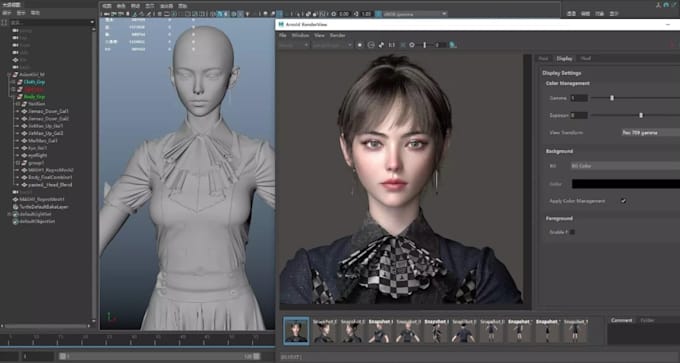Toggle Apply Color Management checkbox
The width and height of the screenshot is (680, 363).
[x=623, y=201]
